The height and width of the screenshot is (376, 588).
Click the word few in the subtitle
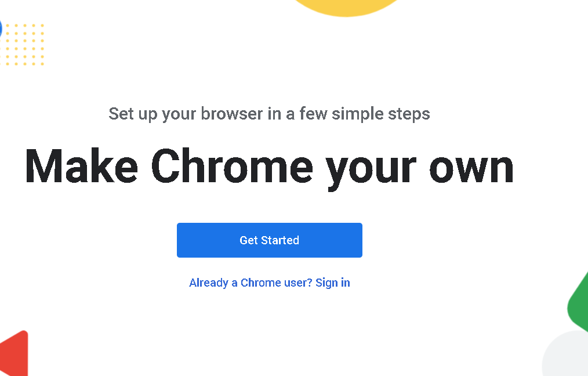click(x=313, y=114)
